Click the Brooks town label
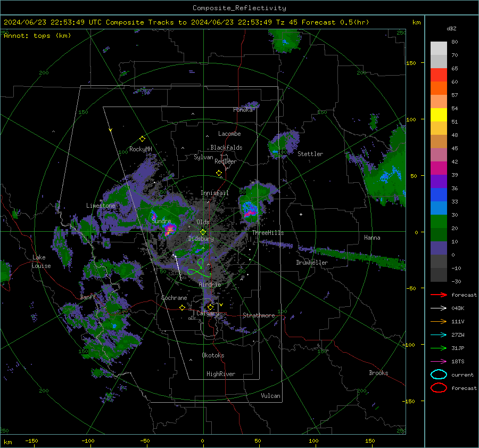This screenshot has width=479, height=448. coord(378,373)
